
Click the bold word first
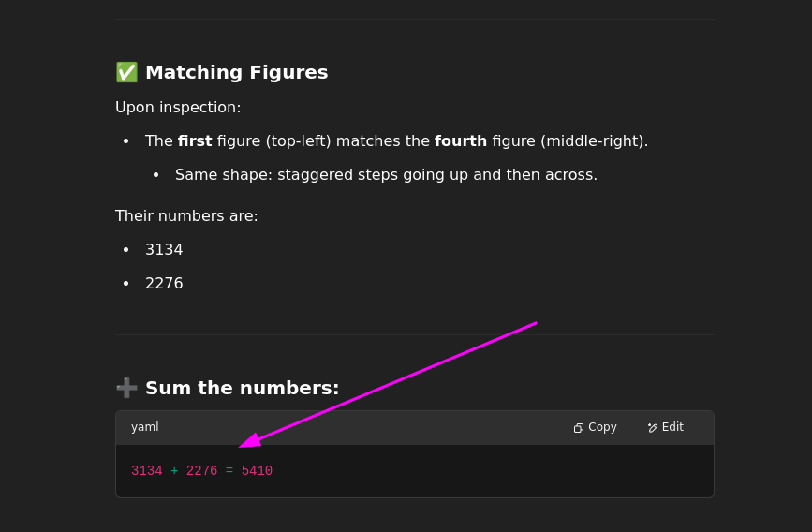click(195, 140)
